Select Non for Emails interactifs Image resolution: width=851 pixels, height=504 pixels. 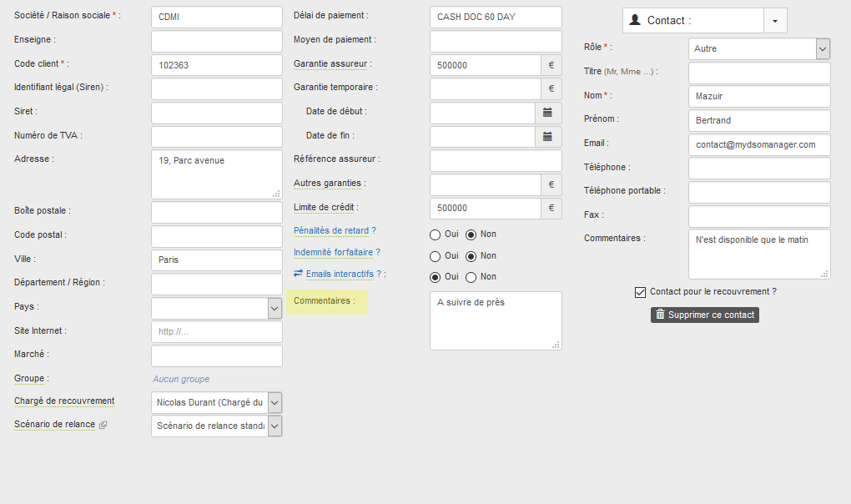471,277
